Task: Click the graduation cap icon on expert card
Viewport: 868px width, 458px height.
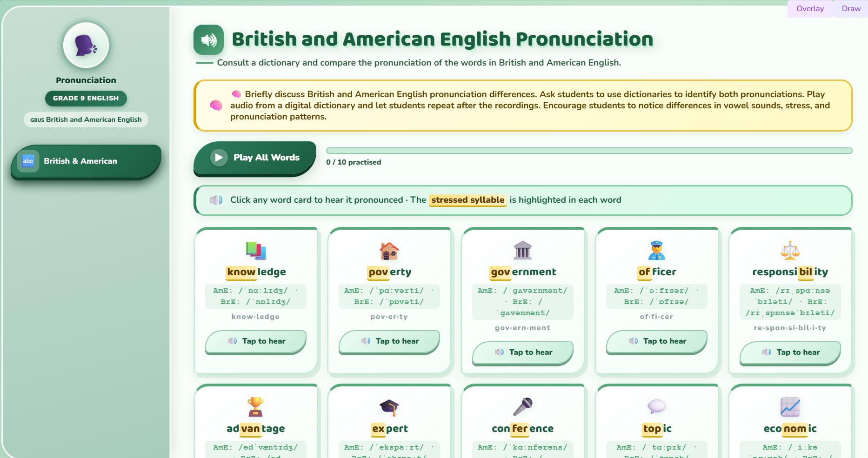Action: coord(389,407)
